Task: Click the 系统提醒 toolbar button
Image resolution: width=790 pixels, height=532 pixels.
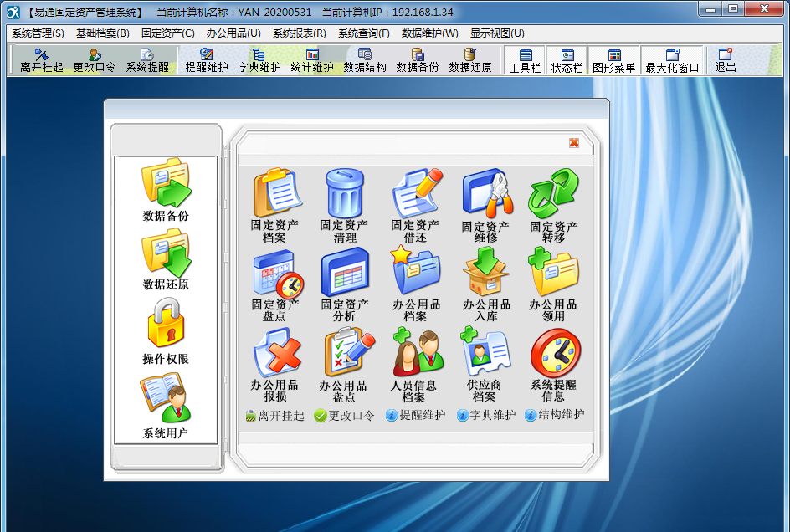Action: [x=147, y=60]
